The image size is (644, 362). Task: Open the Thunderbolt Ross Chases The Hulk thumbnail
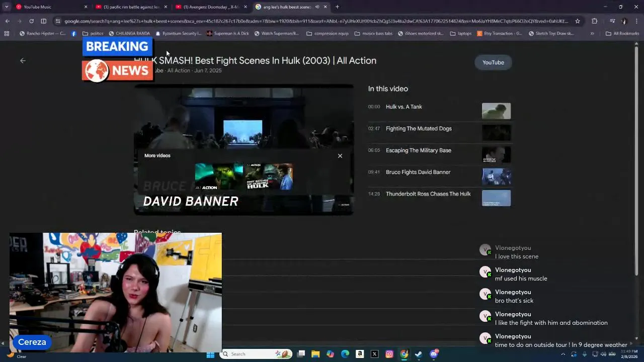coord(496,198)
